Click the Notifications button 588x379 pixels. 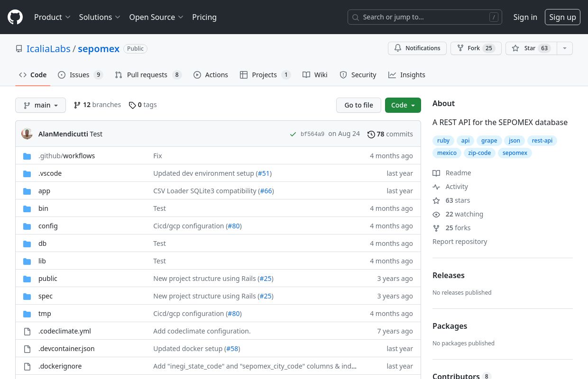click(x=417, y=48)
